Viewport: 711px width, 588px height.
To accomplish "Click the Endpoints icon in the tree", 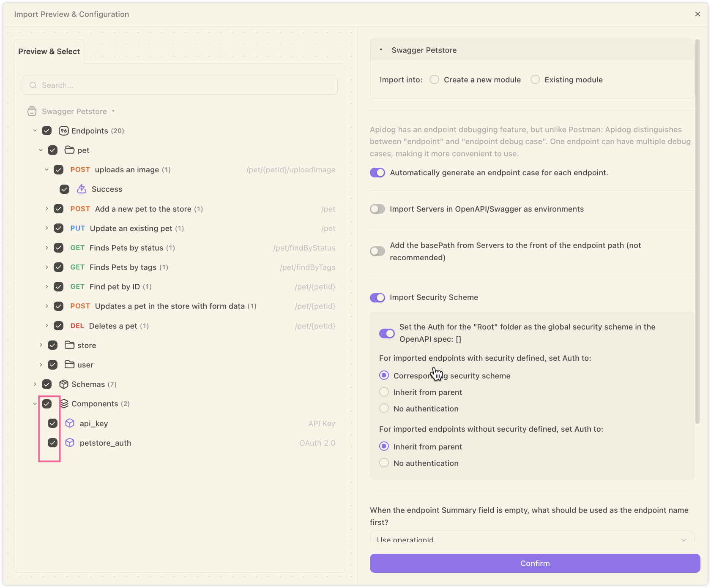I will click(x=64, y=131).
